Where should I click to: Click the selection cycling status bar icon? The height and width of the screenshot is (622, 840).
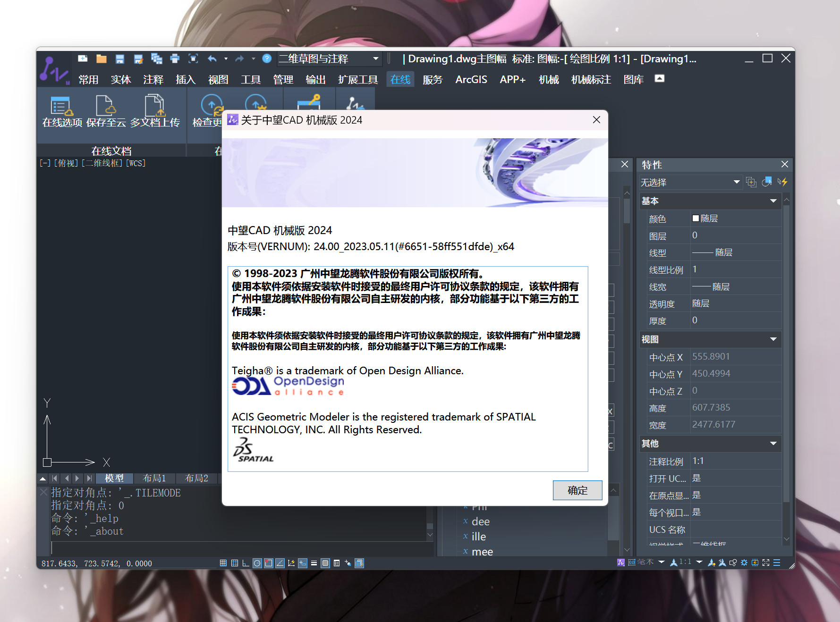[x=348, y=563]
